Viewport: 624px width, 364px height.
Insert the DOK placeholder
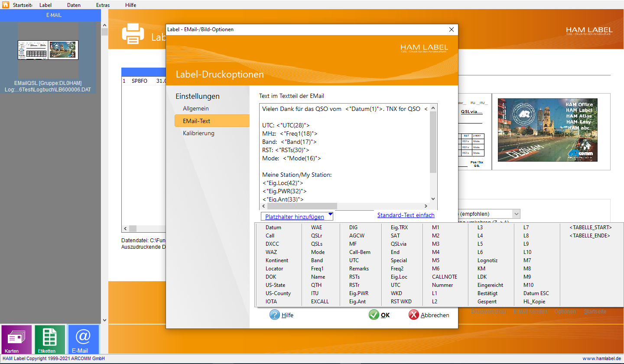coord(271,277)
